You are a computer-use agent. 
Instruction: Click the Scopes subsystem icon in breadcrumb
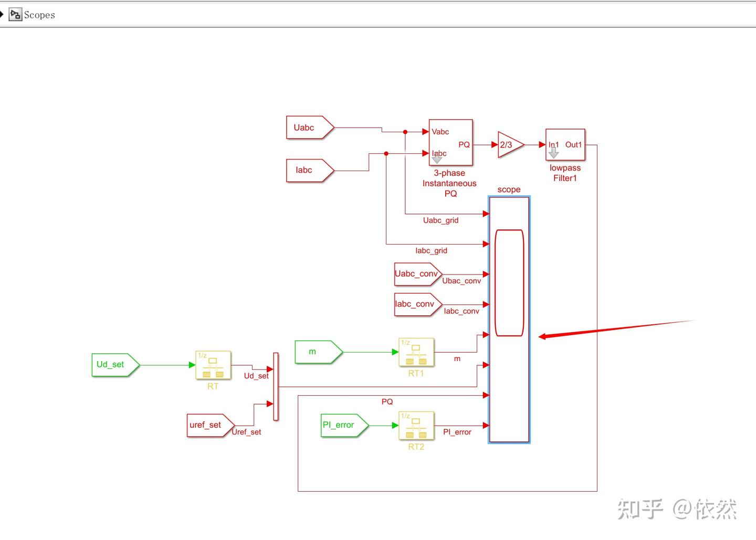[x=15, y=15]
